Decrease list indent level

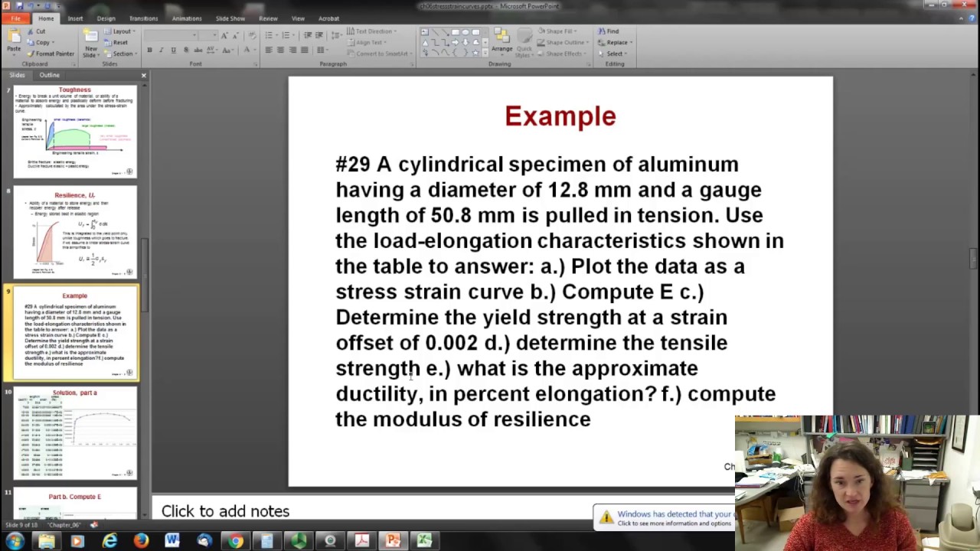tap(308, 35)
